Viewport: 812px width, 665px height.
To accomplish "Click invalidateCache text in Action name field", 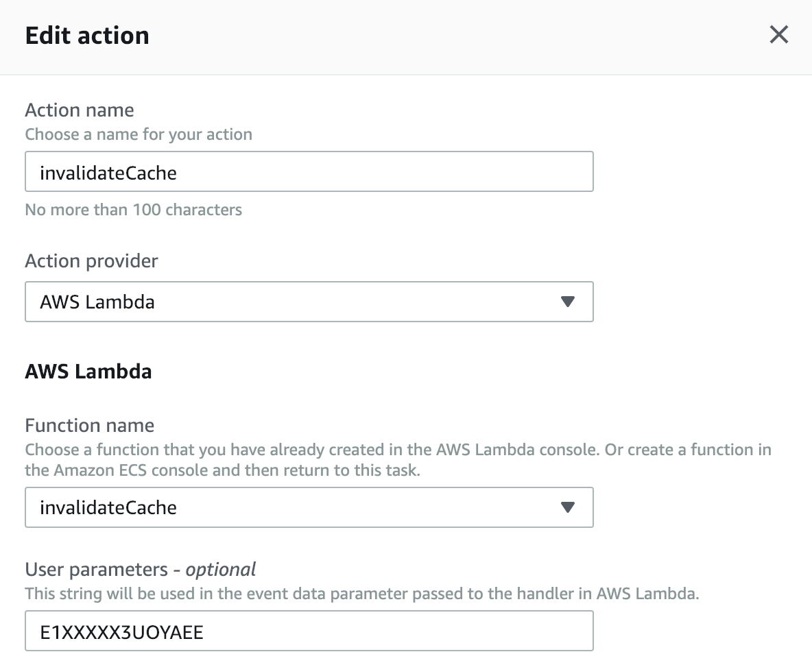I will point(108,173).
